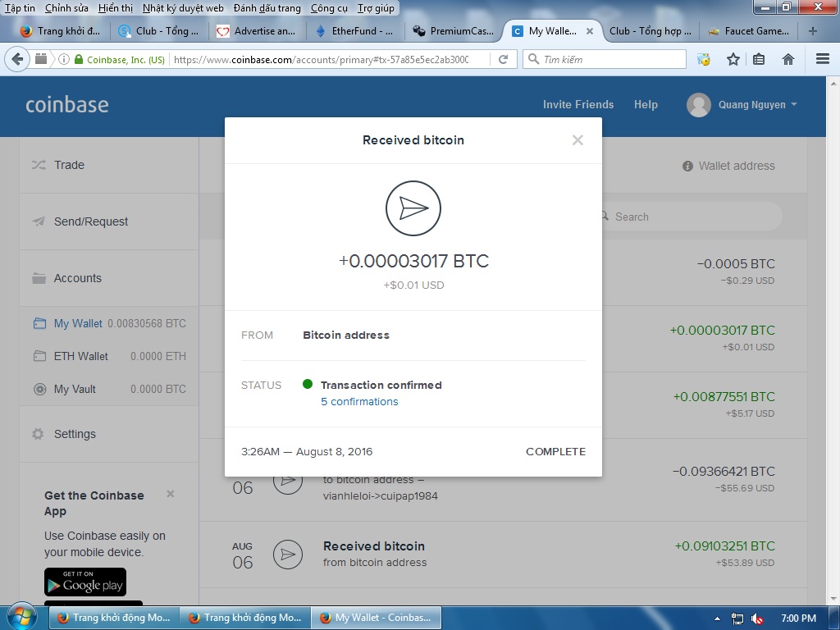Close the Received bitcoin dialog
Image resolution: width=840 pixels, height=630 pixels.
[x=577, y=140]
